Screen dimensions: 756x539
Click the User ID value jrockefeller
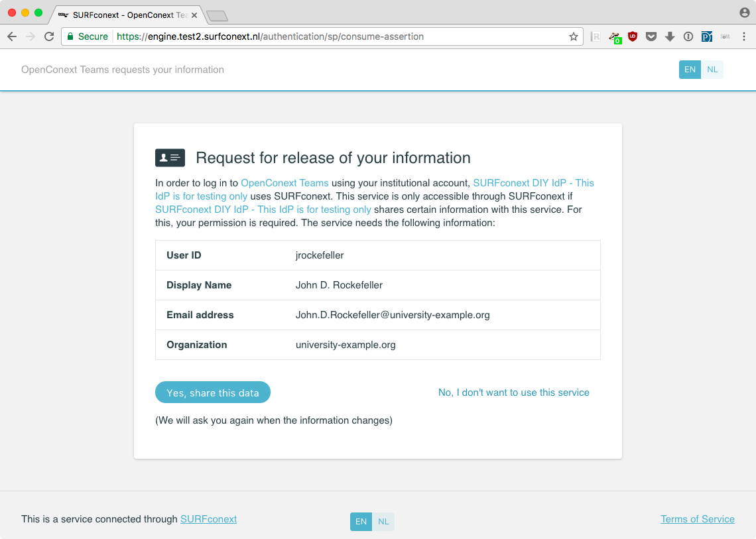coord(320,255)
